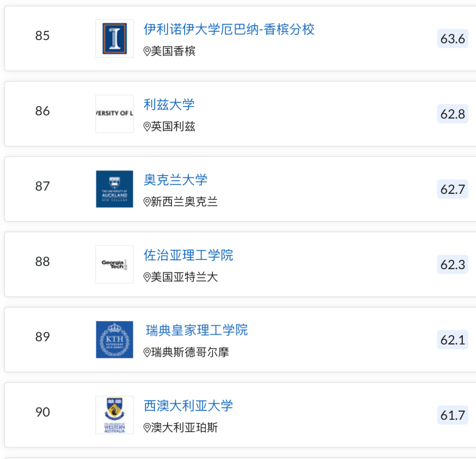Open the 西澳大利亚大学 link
This screenshot has width=476, height=459.
pos(189,406)
